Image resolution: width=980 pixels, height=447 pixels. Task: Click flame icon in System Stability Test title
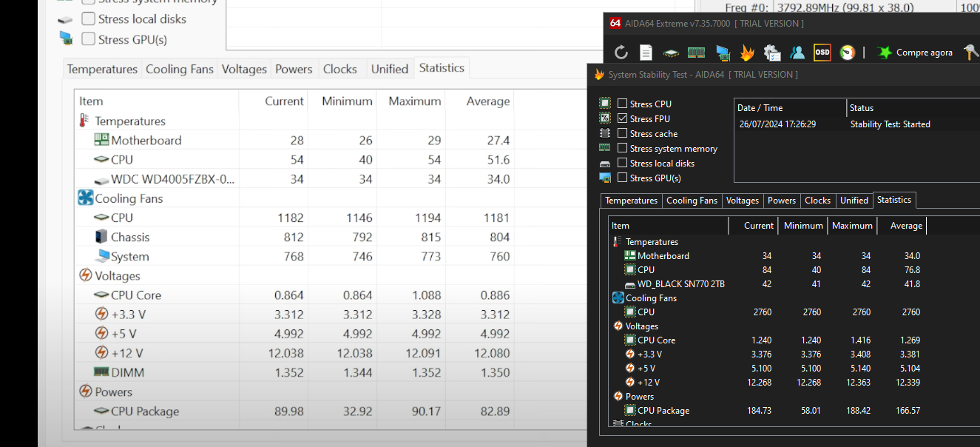click(599, 75)
